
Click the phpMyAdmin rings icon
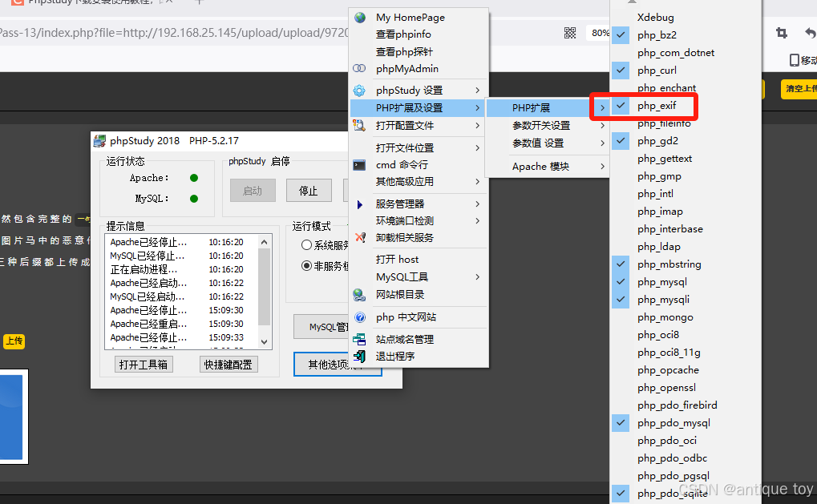[359, 68]
